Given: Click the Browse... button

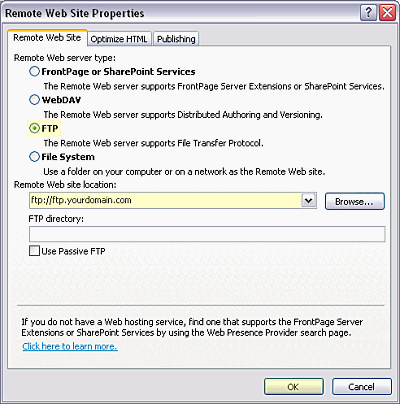Looking at the screenshot, I should pyautogui.click(x=355, y=201).
